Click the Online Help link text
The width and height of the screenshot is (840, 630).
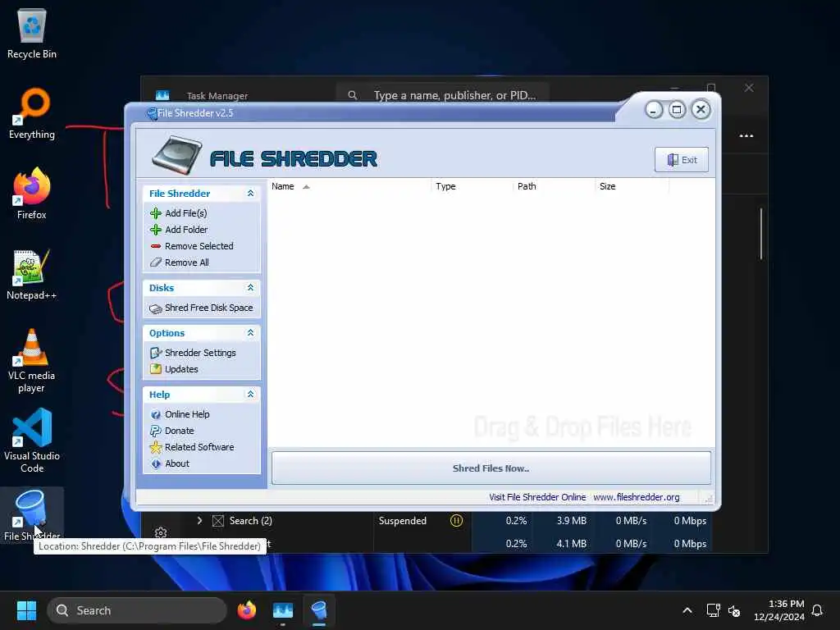[187, 414]
